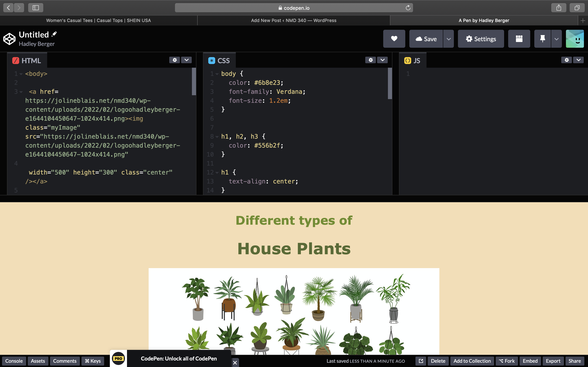This screenshot has width=588, height=367.
Task: Open the HTML panel chevron dropdown
Action: click(x=186, y=60)
